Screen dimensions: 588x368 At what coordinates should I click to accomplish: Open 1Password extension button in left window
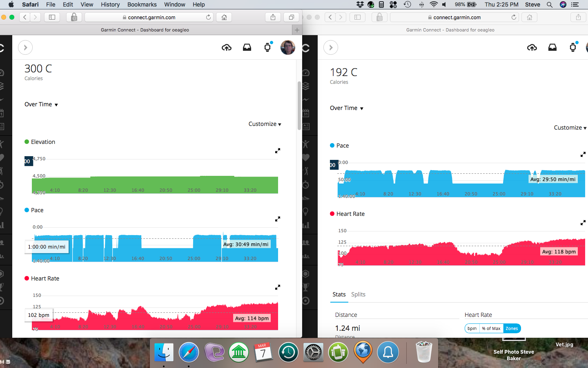[x=74, y=17]
